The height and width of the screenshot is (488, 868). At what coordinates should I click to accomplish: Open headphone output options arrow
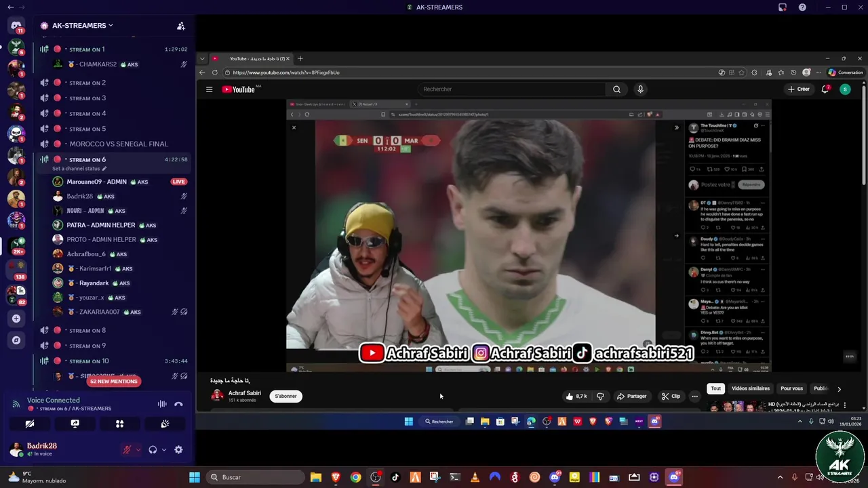[x=163, y=450]
